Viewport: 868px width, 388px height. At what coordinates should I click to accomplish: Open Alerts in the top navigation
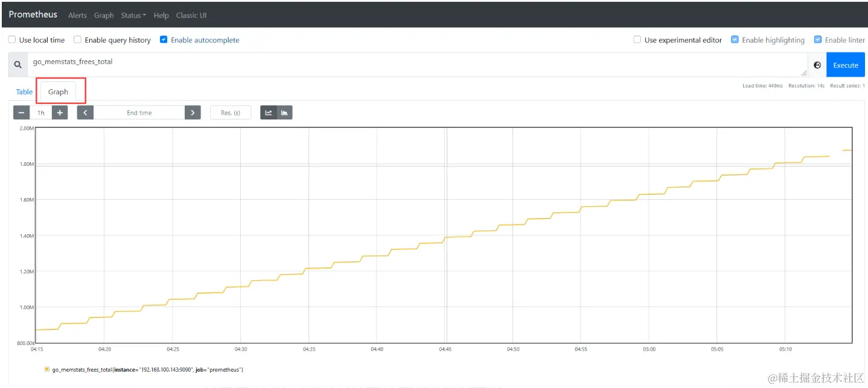(x=77, y=16)
